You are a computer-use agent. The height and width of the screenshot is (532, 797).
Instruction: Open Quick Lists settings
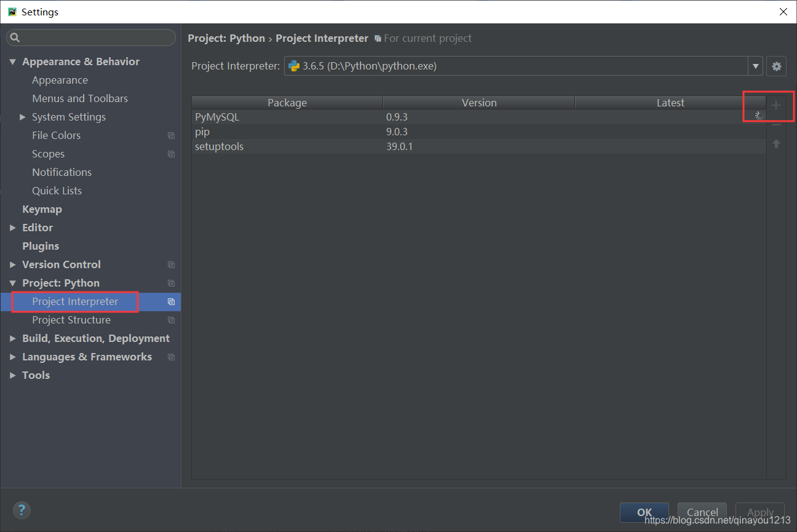pyautogui.click(x=57, y=191)
